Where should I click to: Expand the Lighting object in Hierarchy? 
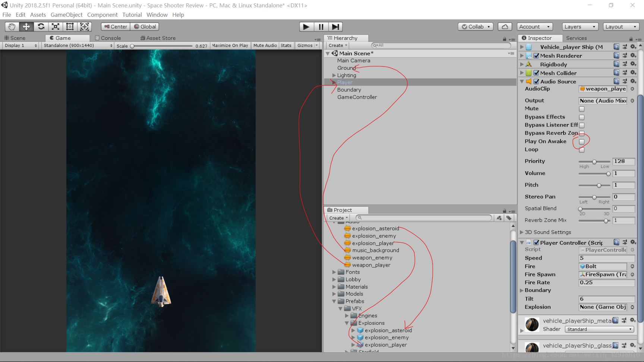pos(334,75)
